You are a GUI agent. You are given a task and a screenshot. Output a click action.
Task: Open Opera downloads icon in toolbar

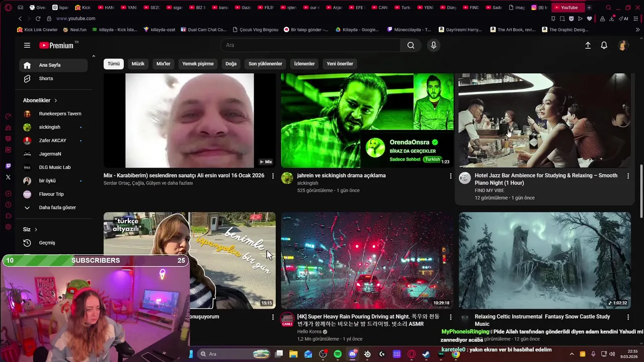pyautogui.click(x=612, y=19)
